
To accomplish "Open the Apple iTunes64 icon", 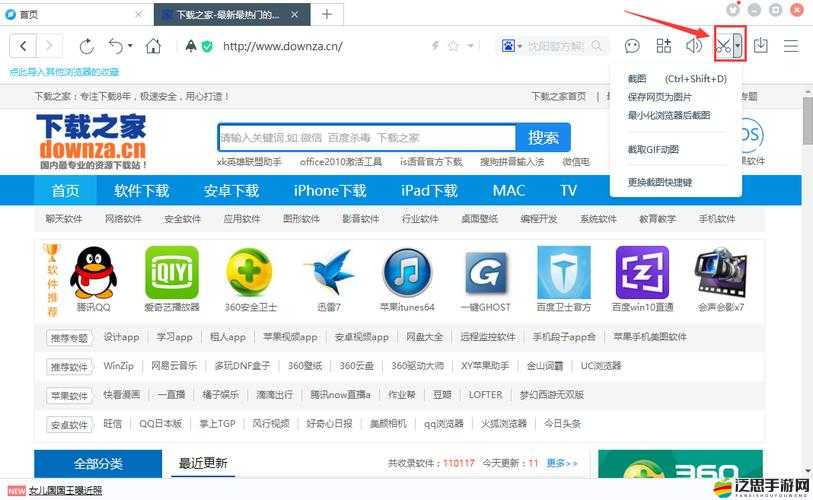I will pos(407,272).
